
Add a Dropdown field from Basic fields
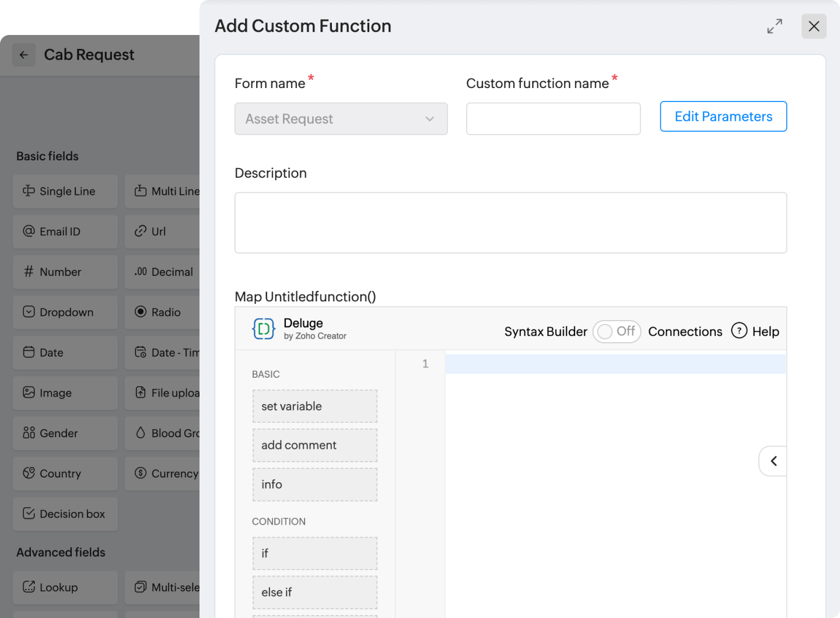point(65,312)
